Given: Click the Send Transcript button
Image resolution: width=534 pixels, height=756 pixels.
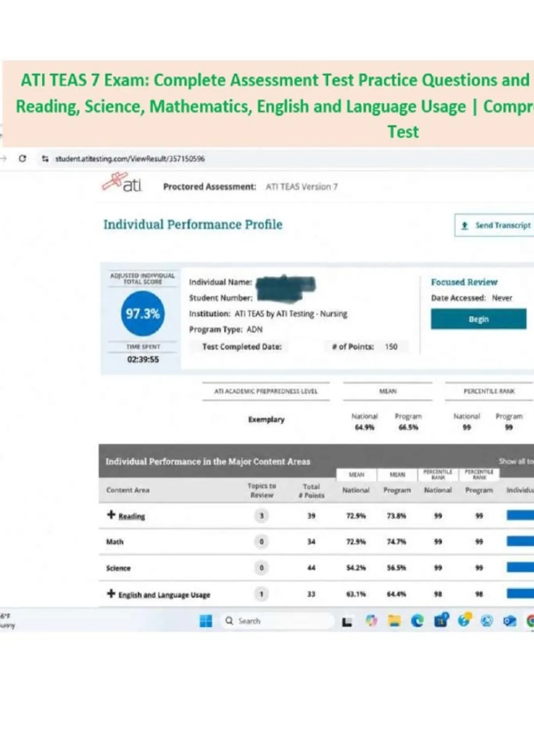Looking at the screenshot, I should 494,225.
